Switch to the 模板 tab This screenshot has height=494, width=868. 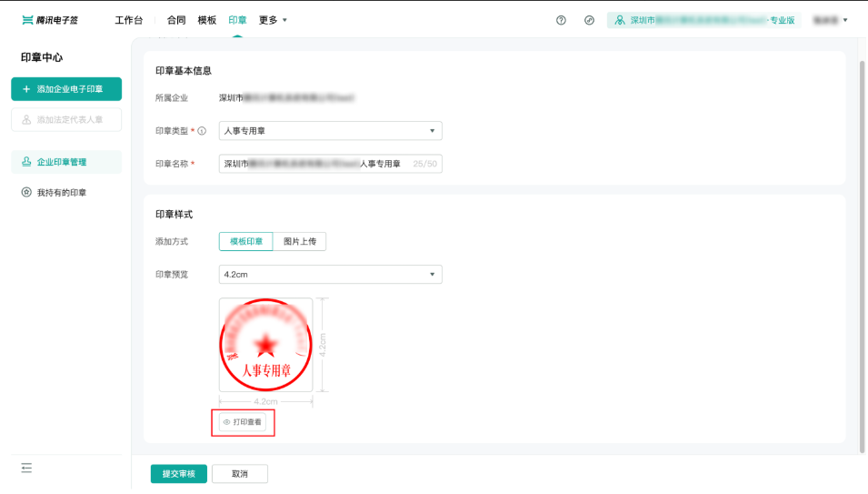(x=207, y=20)
